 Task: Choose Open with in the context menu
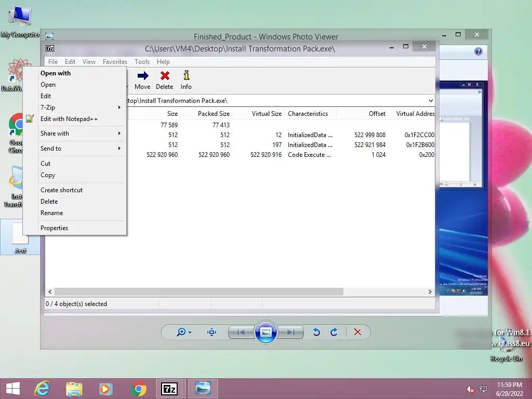point(82,73)
